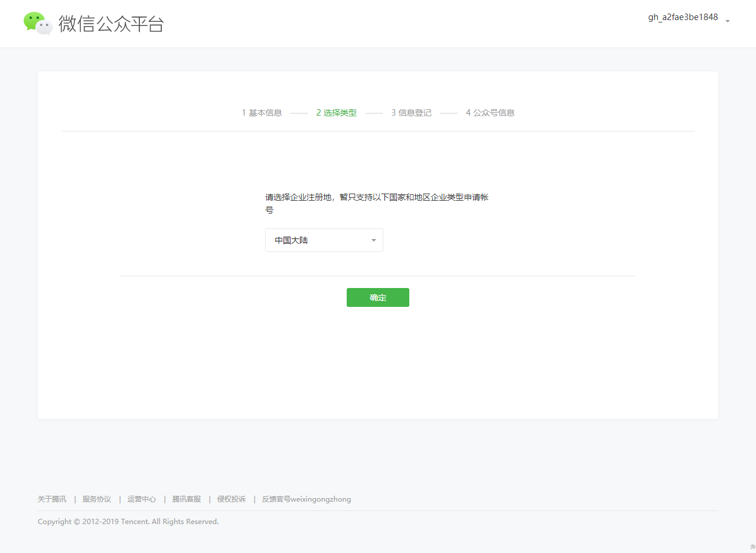This screenshot has width=756, height=553.
Task: Click the 侵权投诉 complaint link
Action: point(232,499)
